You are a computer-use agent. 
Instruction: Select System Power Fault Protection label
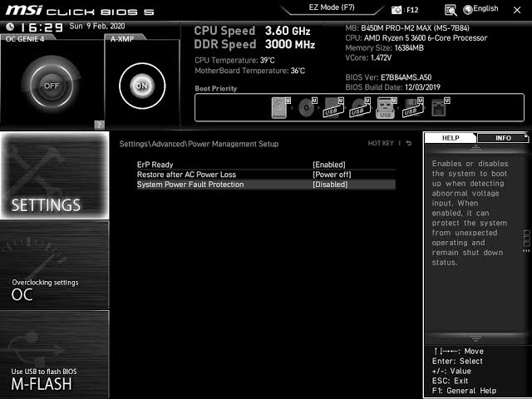[x=190, y=185]
